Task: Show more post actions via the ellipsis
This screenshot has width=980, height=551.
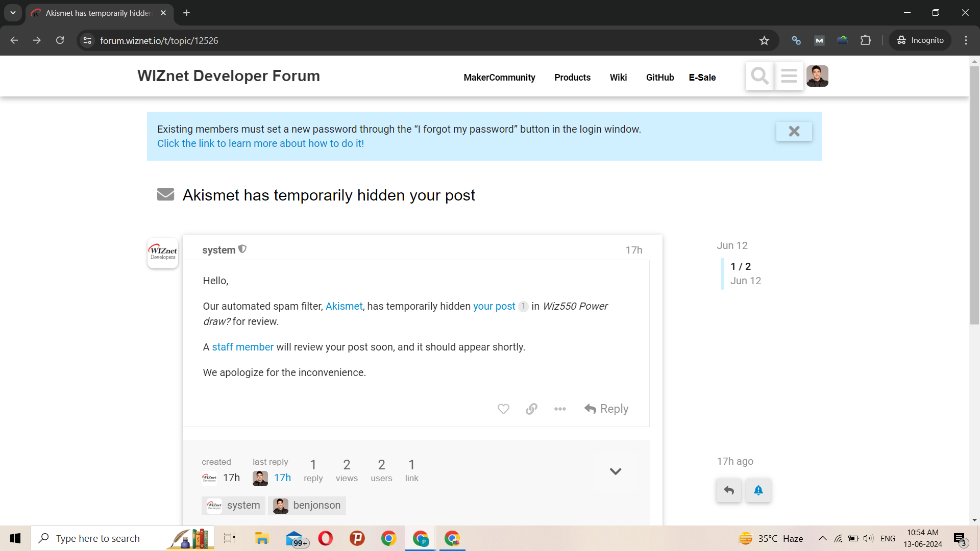Action: [x=560, y=409]
